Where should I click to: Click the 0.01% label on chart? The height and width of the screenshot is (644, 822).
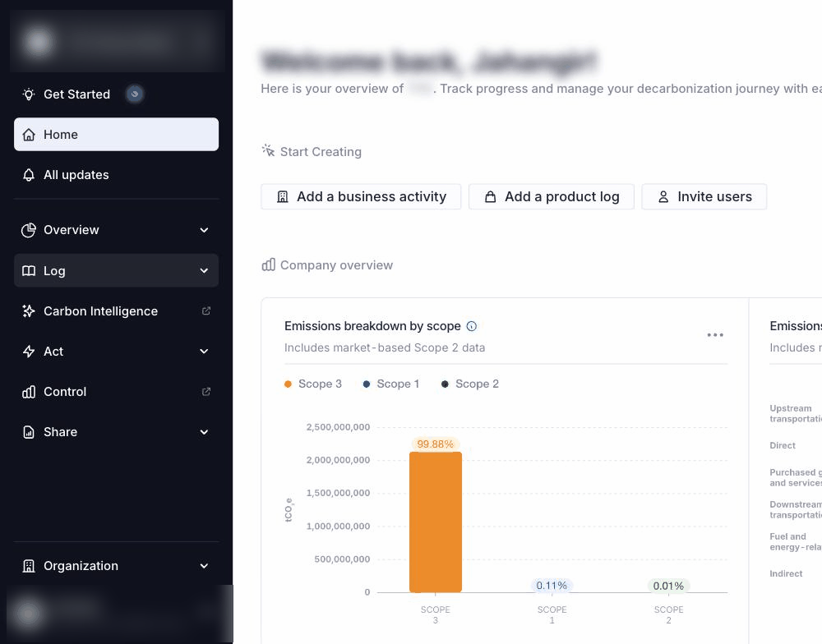[x=668, y=586]
